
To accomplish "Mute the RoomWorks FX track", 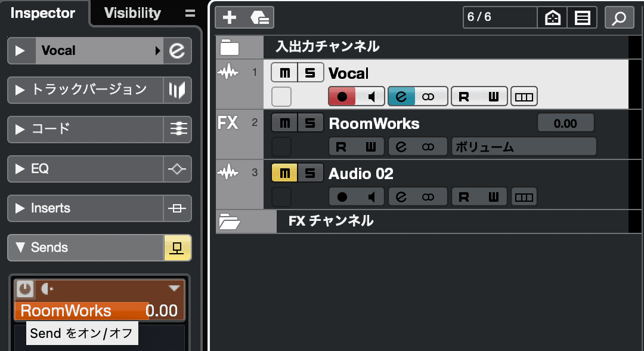I will coord(284,123).
